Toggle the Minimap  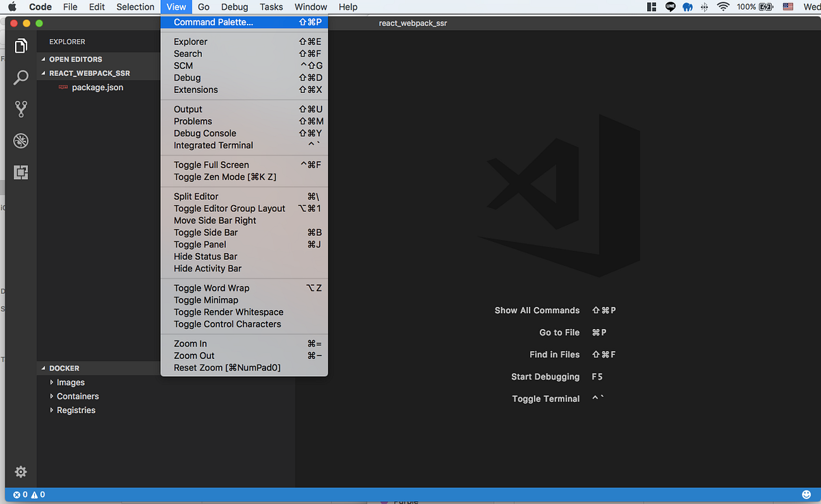click(206, 300)
